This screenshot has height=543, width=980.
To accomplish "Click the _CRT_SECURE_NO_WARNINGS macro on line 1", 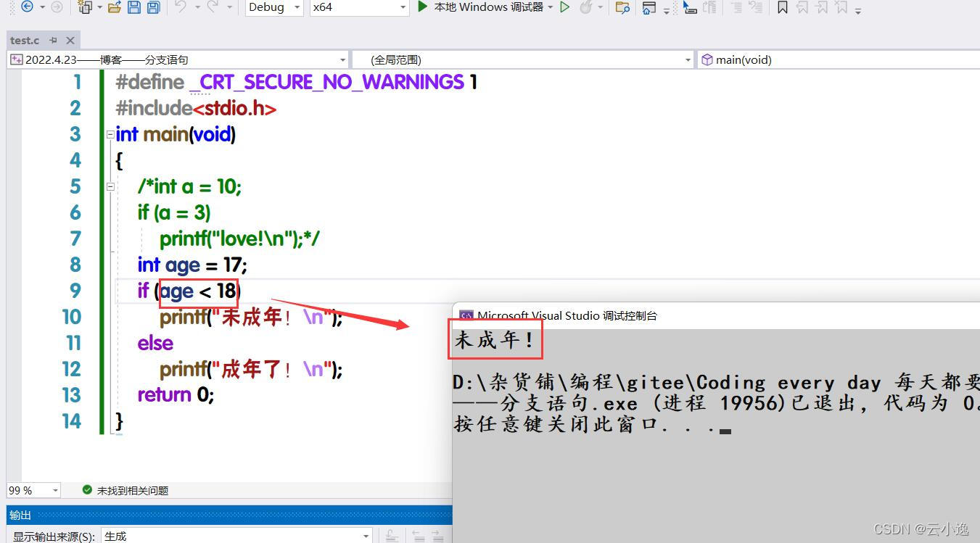I will coord(326,82).
